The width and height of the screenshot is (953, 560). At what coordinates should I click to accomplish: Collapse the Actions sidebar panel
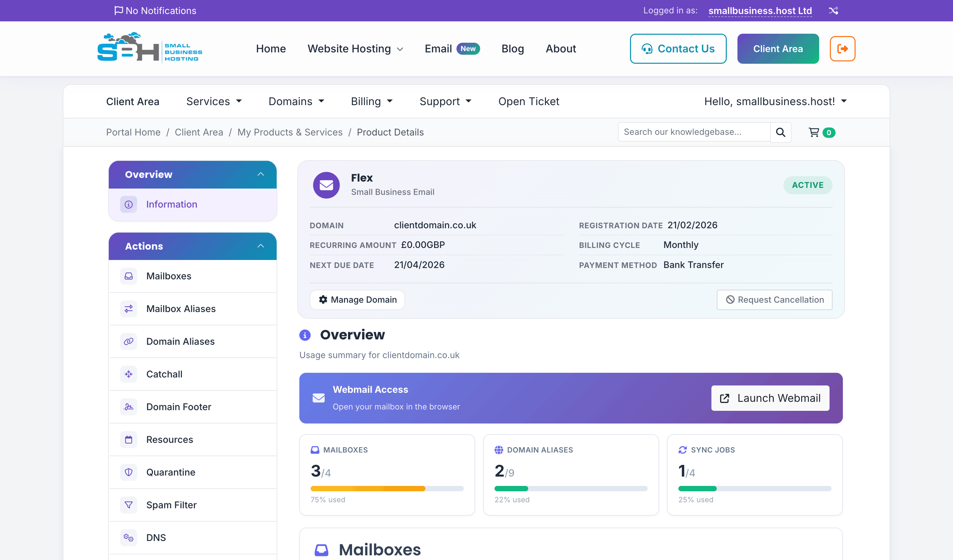(x=261, y=246)
